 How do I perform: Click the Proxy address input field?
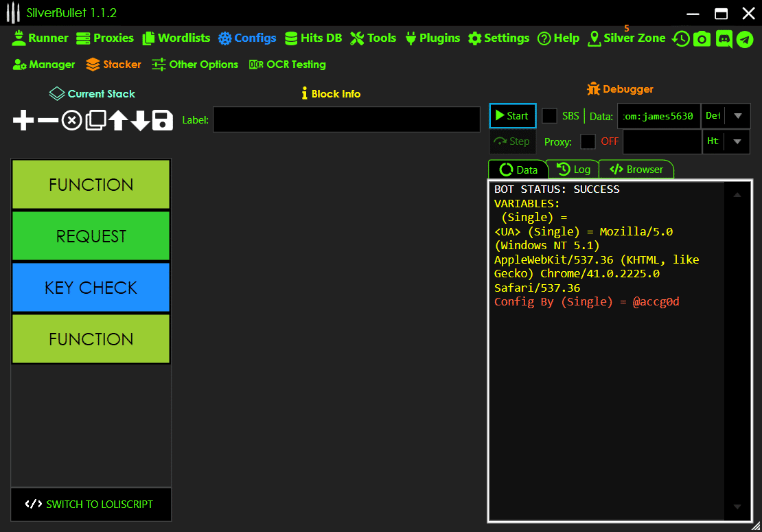662,141
